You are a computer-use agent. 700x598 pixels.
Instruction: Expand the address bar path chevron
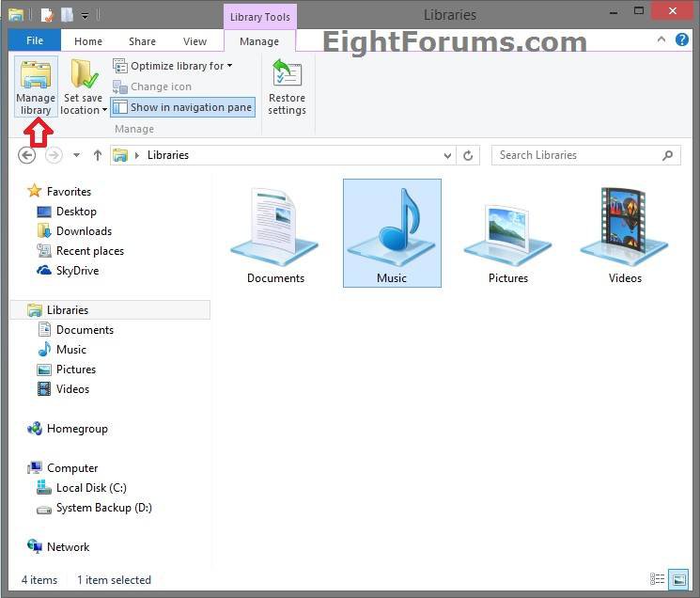tap(137, 155)
